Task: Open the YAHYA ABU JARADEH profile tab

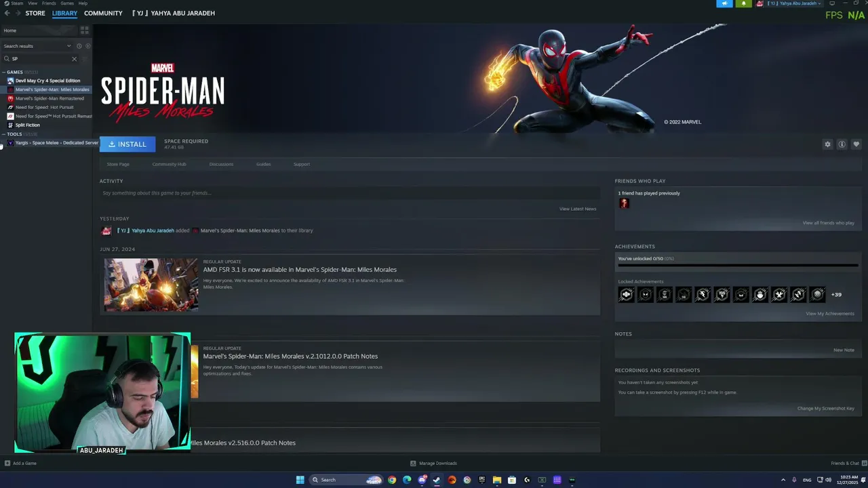Action: click(x=173, y=13)
